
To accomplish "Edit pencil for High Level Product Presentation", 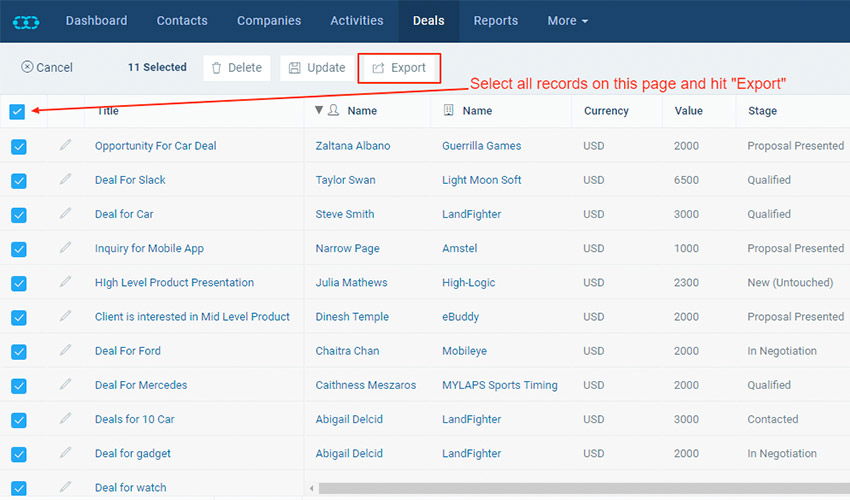I will [x=65, y=282].
